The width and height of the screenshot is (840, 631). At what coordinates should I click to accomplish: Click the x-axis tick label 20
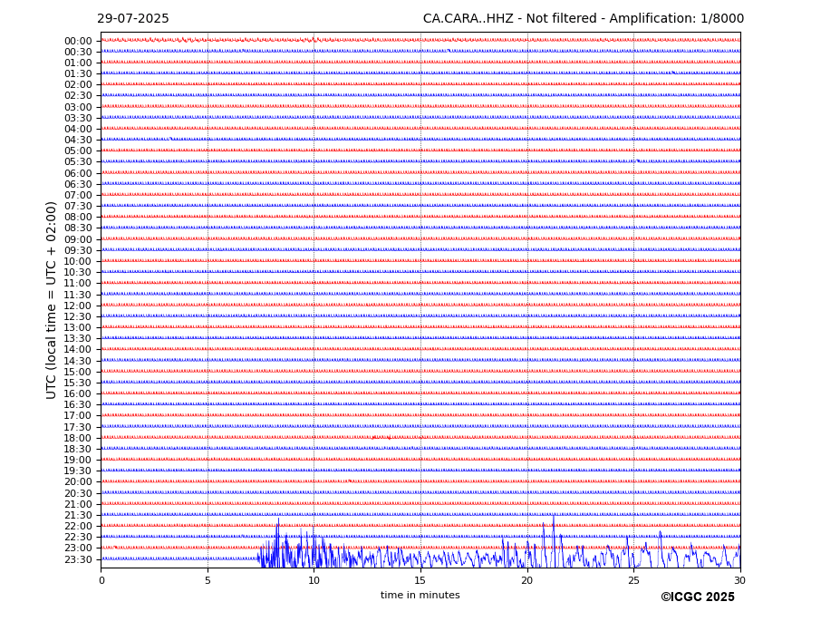pos(527,580)
